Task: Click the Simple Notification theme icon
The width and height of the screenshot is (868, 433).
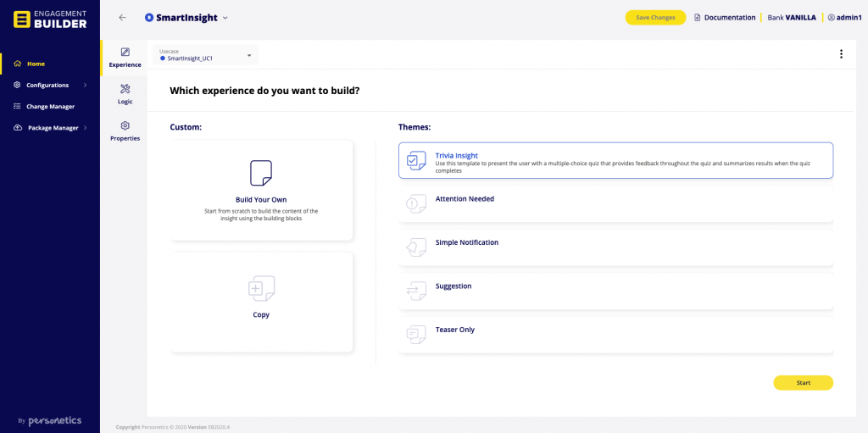Action: tap(416, 247)
